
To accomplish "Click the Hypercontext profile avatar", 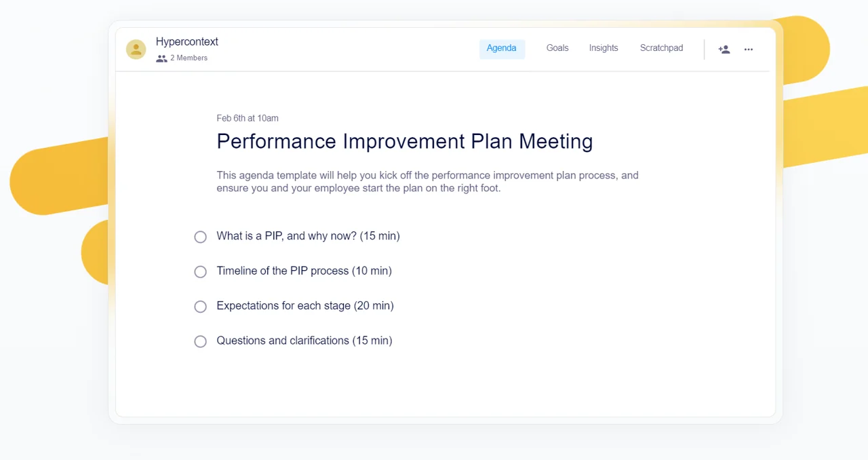I will pos(136,49).
